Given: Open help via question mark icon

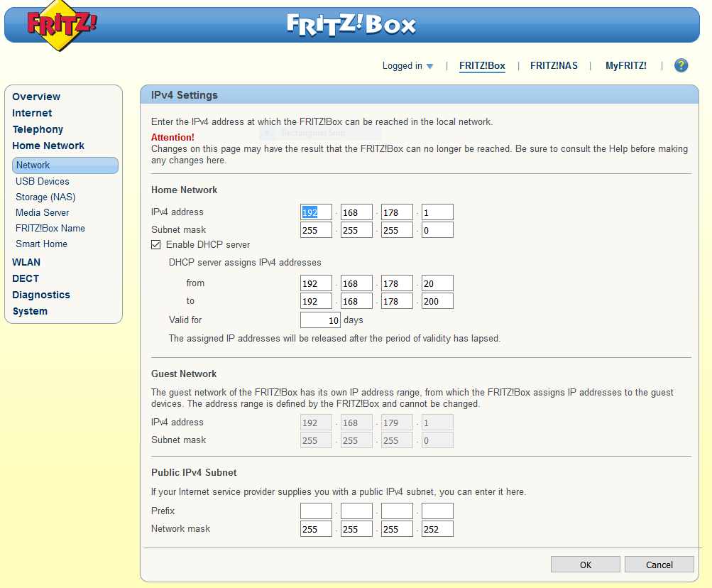Looking at the screenshot, I should coord(681,65).
